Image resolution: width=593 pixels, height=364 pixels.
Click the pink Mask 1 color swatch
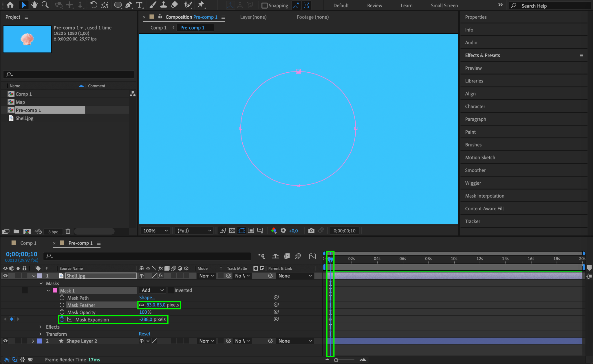(55, 291)
